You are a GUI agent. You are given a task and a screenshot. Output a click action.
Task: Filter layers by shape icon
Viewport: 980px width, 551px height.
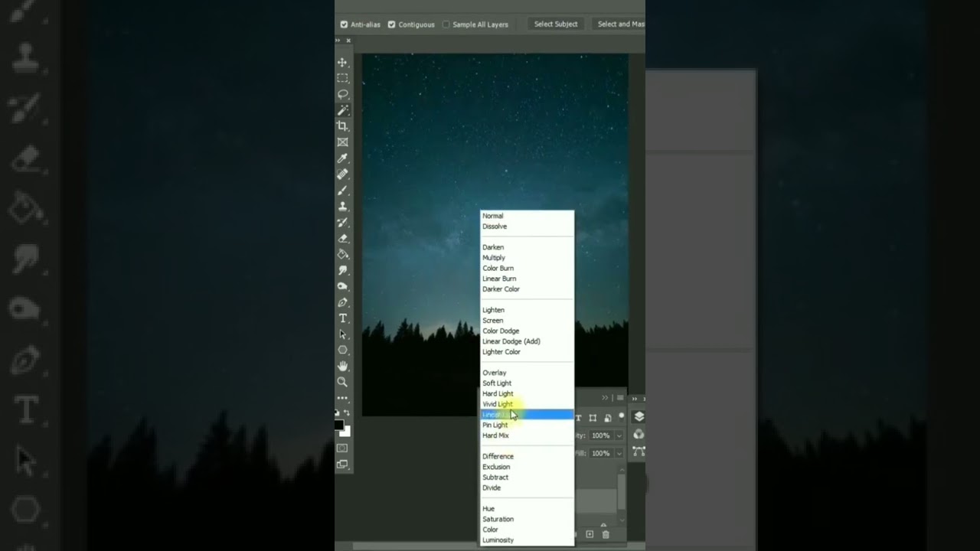click(x=593, y=418)
